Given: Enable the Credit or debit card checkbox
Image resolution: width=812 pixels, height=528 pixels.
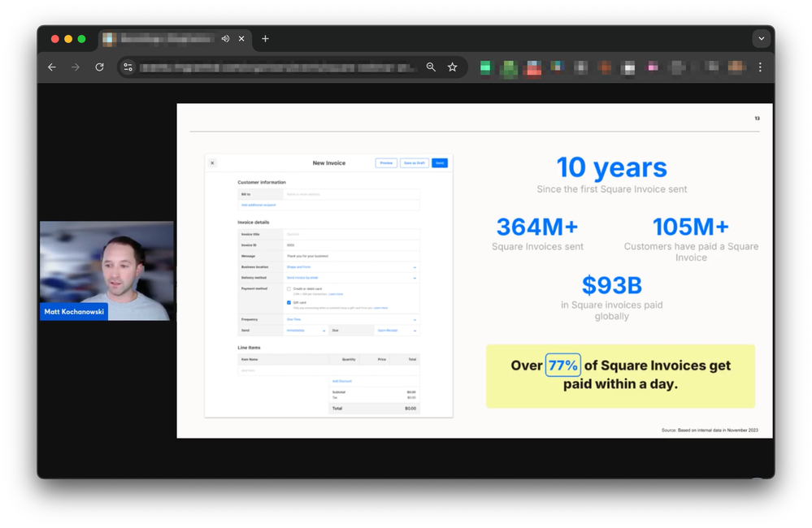Looking at the screenshot, I should point(289,289).
